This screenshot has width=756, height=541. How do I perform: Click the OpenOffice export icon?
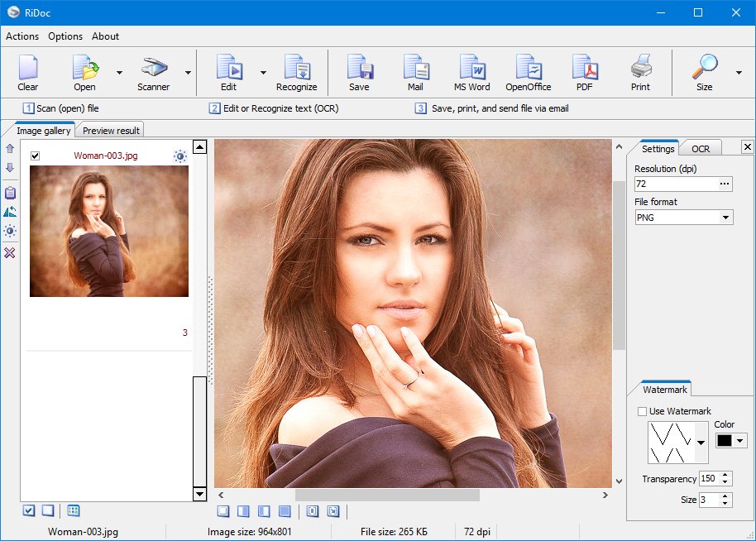(x=528, y=72)
